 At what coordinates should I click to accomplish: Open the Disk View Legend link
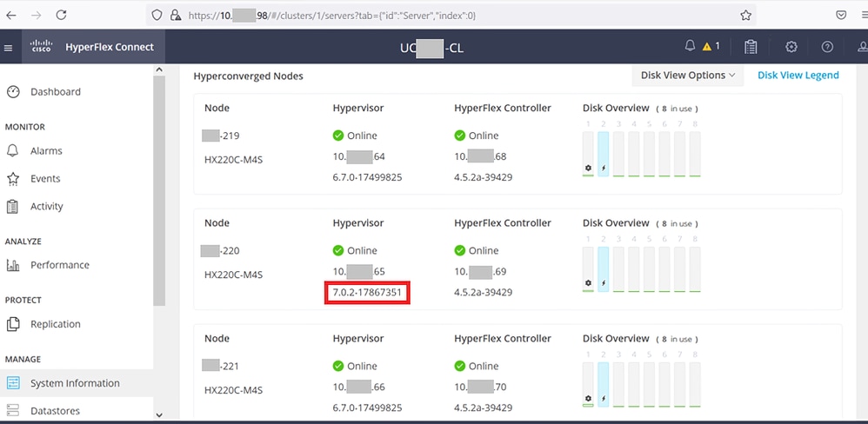[x=798, y=76]
